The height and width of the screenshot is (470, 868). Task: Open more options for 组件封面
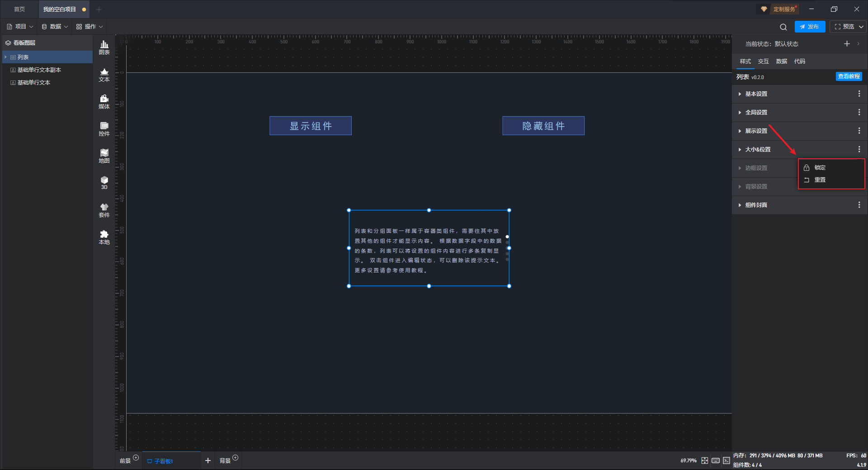(x=859, y=205)
